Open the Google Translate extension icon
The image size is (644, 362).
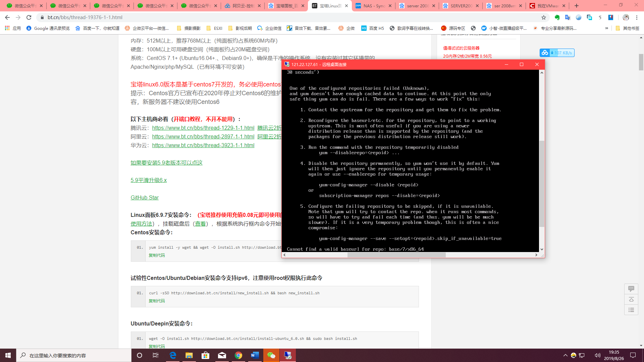point(568,17)
